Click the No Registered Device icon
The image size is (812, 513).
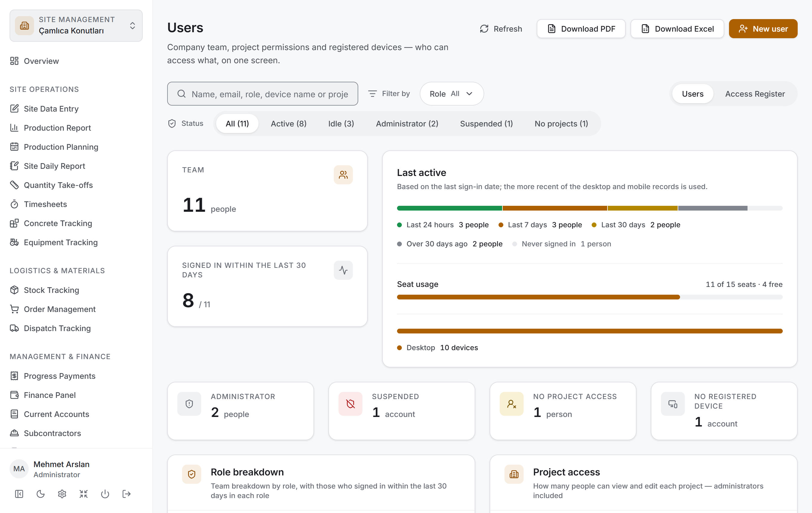click(673, 404)
